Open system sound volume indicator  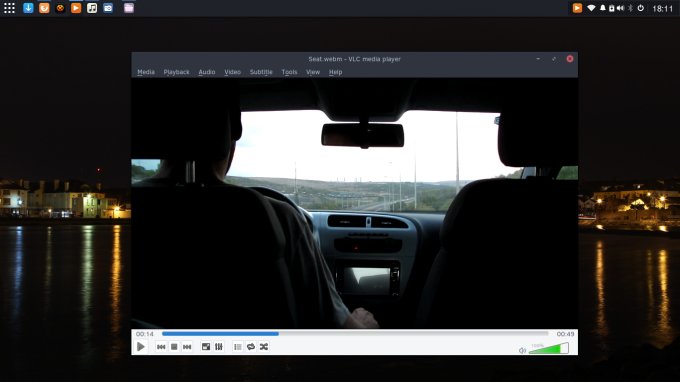[x=621, y=8]
